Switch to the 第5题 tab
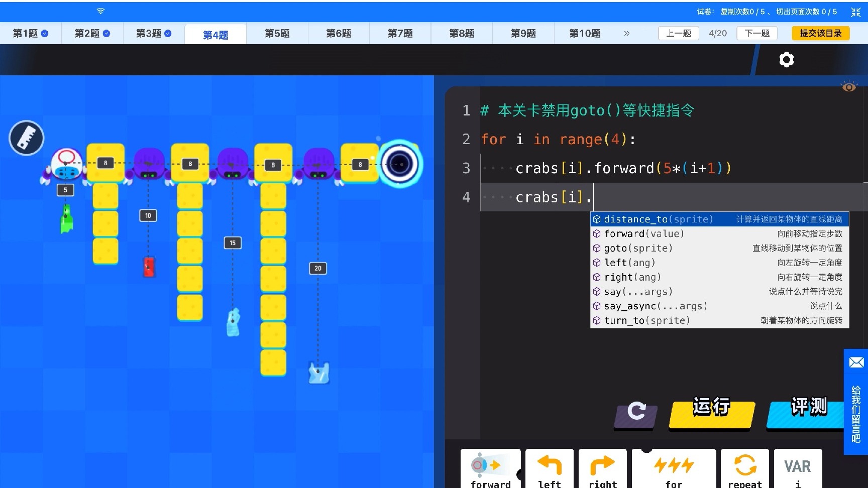Screen dimensions: 868x488 [277, 33]
